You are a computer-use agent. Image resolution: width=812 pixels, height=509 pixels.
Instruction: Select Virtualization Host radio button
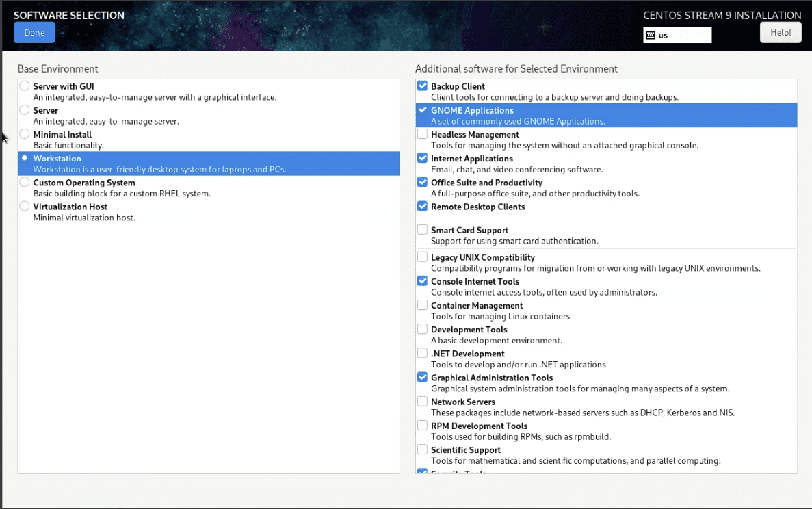(25, 206)
